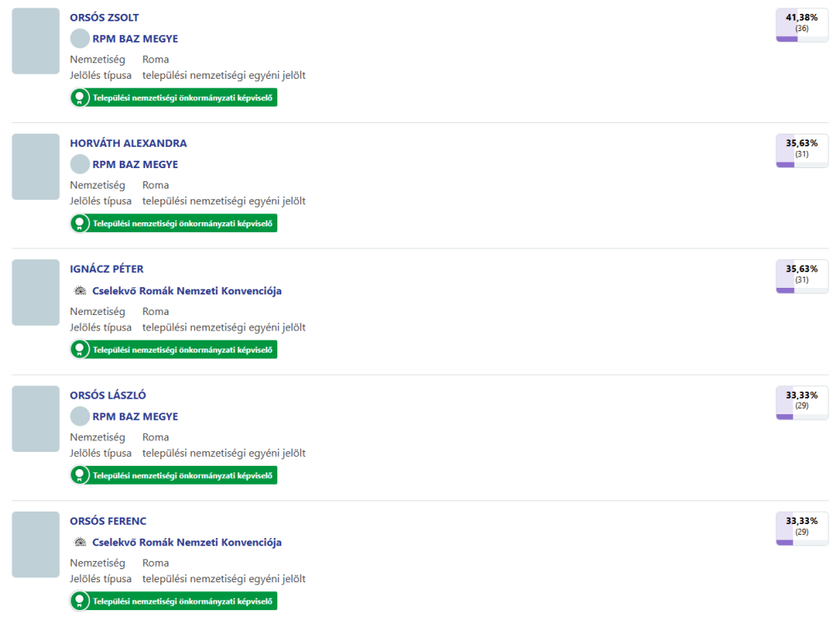
Task: Click Orsós László's green képviselő badge
Action: pyautogui.click(x=174, y=475)
